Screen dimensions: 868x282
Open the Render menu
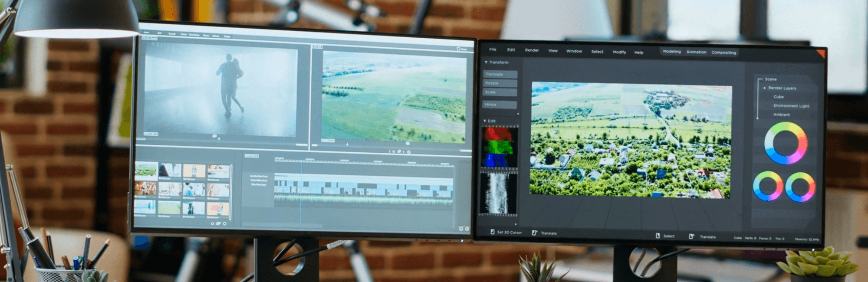point(532,50)
